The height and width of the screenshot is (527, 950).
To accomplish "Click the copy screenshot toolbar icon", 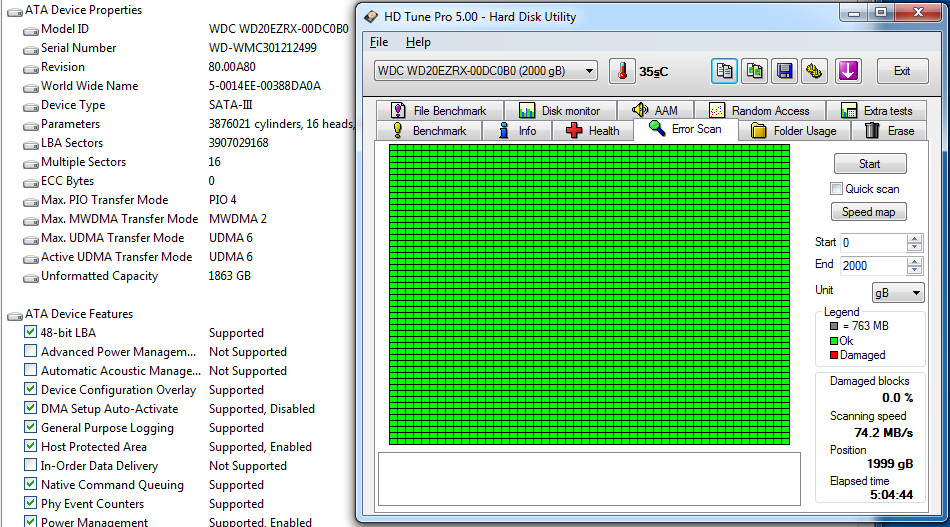I will click(x=754, y=71).
